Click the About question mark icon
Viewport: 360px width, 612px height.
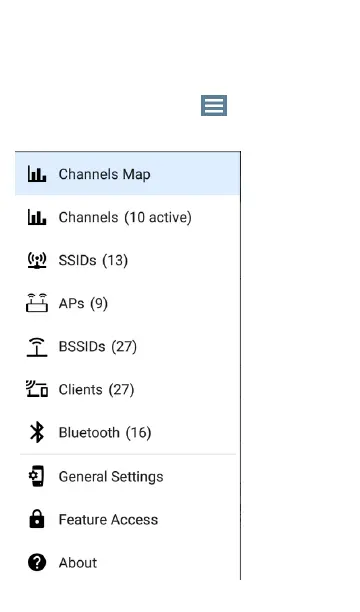click(37, 562)
